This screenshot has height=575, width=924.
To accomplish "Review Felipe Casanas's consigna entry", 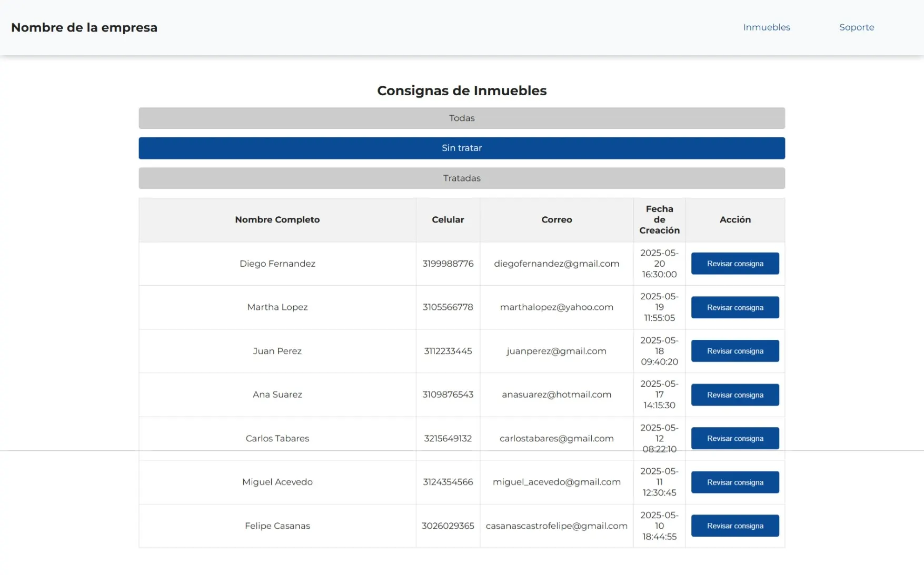I will pyautogui.click(x=734, y=526).
